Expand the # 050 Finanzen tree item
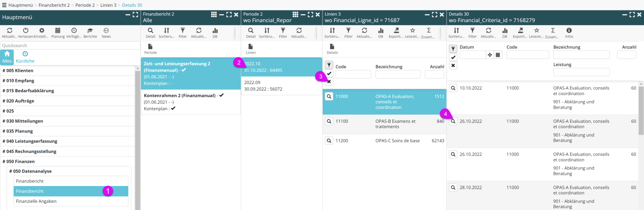The height and width of the screenshot is (210, 644). click(20, 161)
